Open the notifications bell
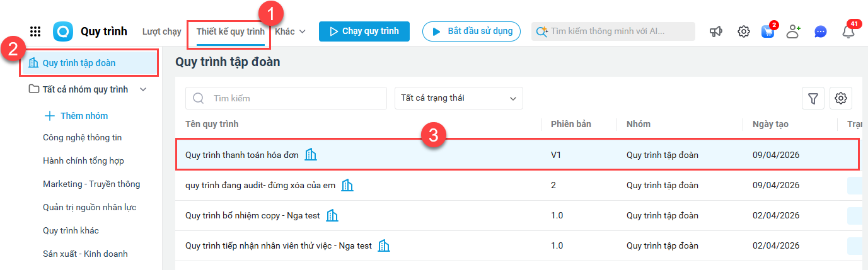 (x=848, y=31)
